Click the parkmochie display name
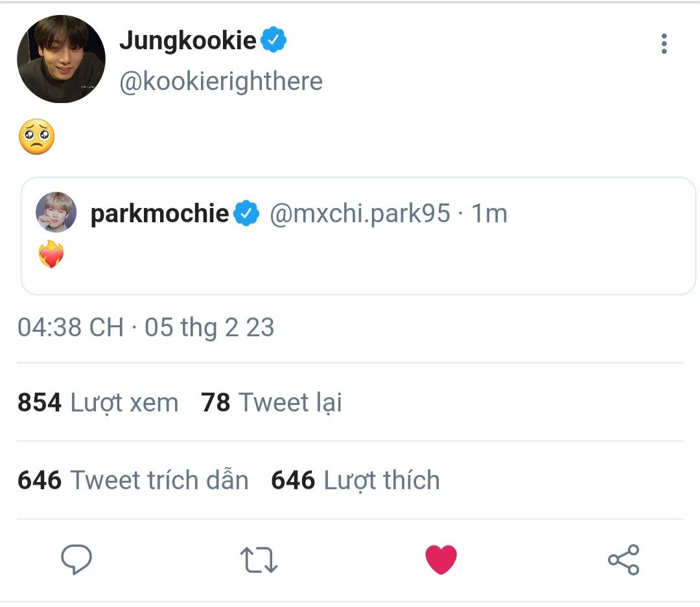Image resolution: width=700 pixels, height=607 pixels. click(x=159, y=213)
